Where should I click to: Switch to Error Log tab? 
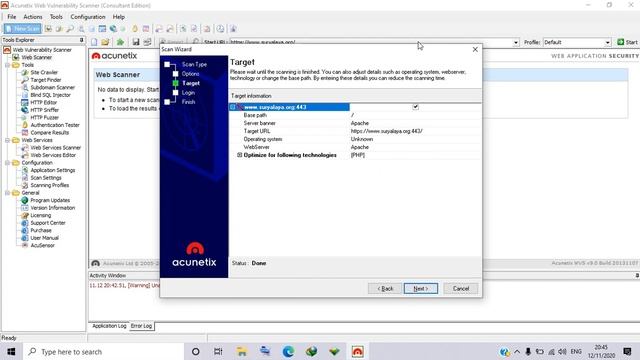pos(141,326)
